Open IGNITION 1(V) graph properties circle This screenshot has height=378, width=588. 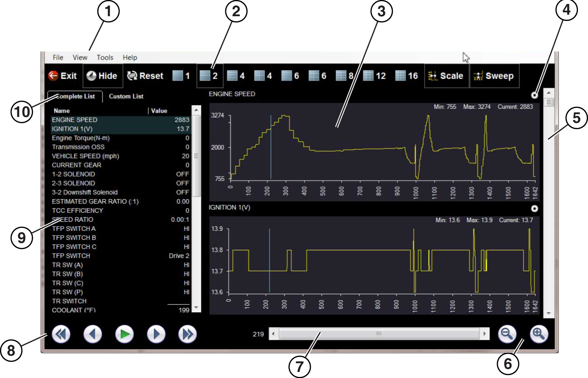535,208
